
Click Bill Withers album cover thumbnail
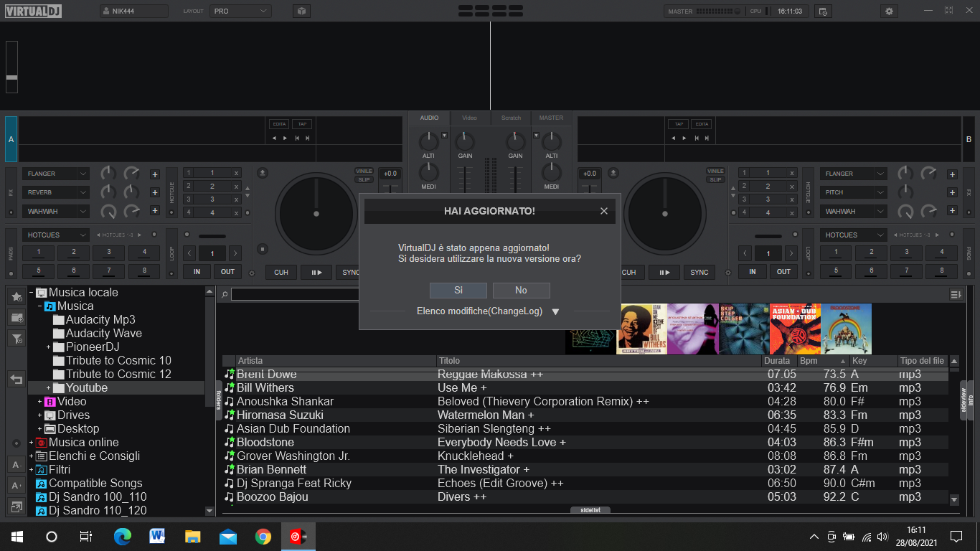[641, 329]
